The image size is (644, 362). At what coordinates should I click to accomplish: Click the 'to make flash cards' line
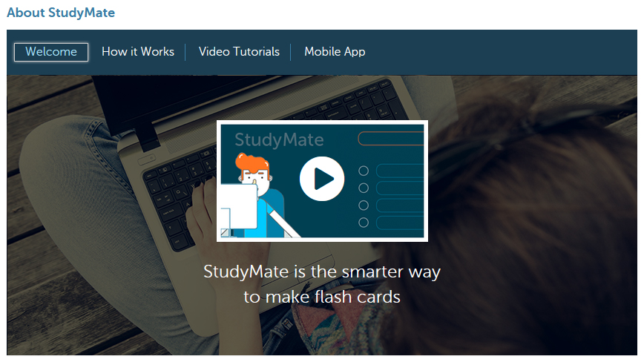click(322, 297)
